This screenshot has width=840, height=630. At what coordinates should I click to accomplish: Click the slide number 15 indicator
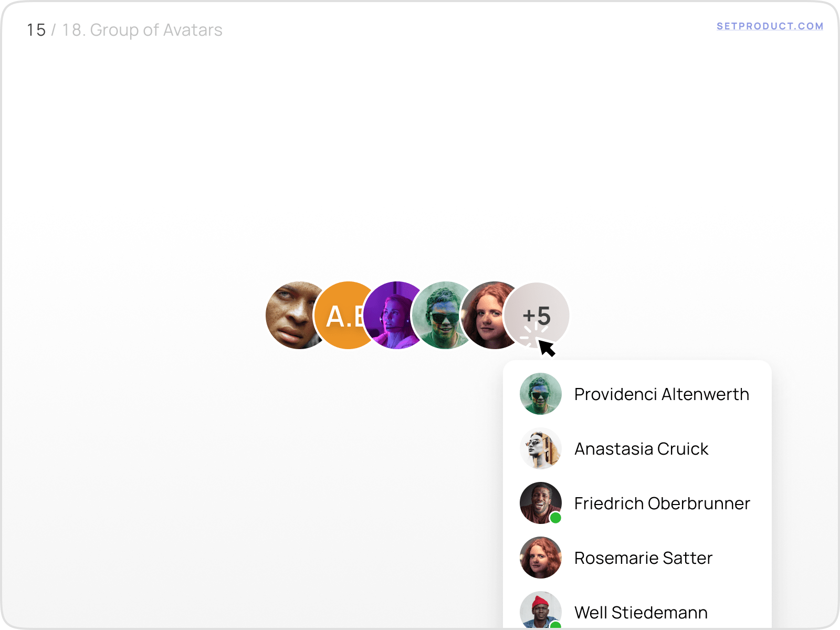pyautogui.click(x=36, y=30)
